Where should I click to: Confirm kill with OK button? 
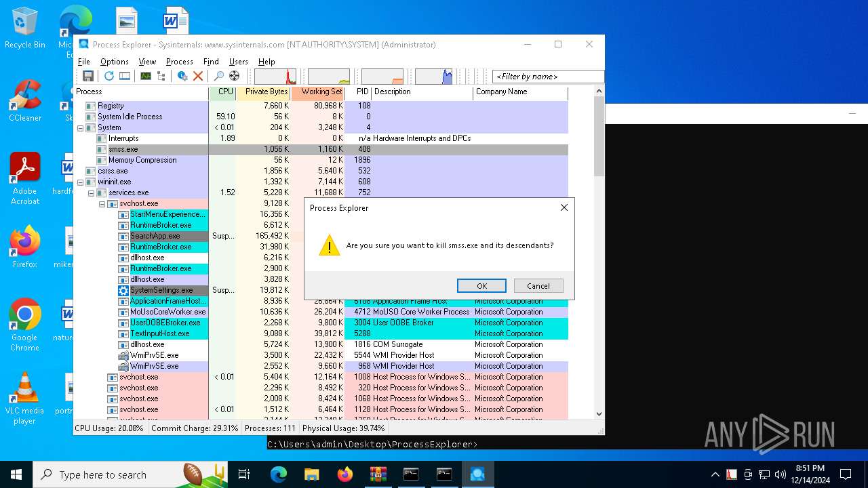point(481,286)
